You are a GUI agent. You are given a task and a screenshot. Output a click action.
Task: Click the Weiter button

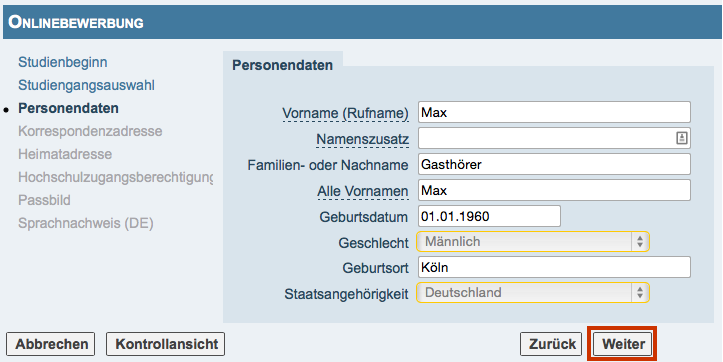[x=623, y=344]
